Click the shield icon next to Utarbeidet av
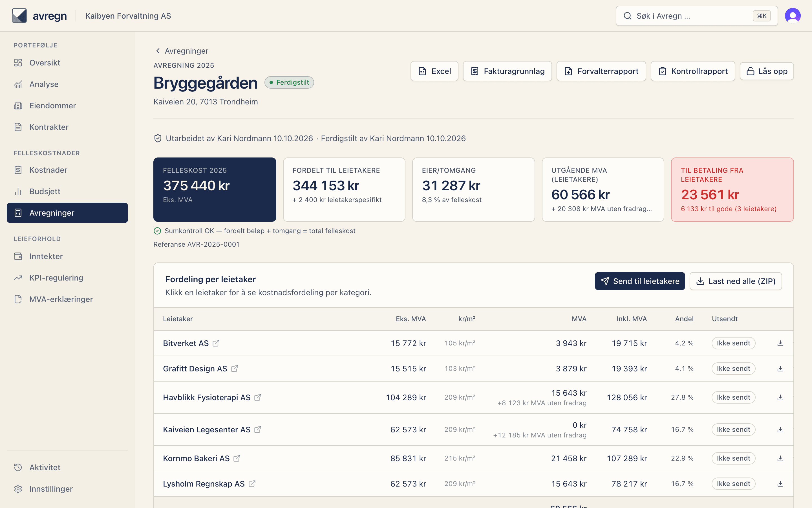 158,138
